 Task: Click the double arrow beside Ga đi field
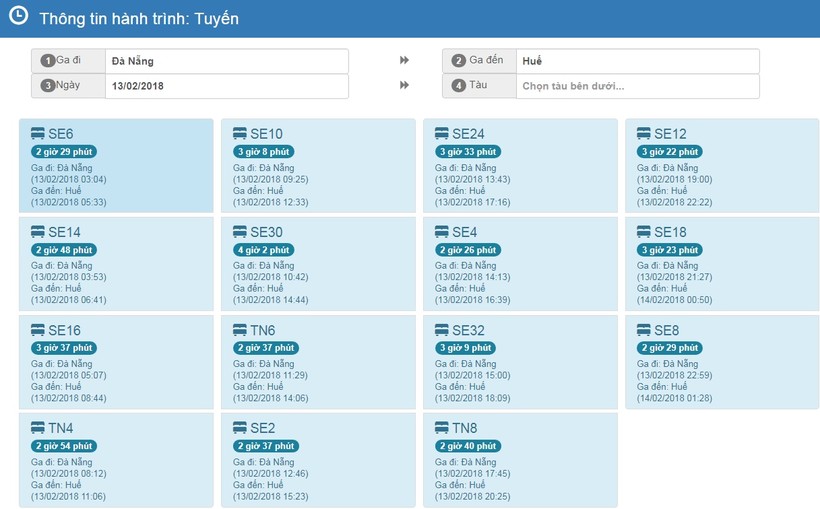click(404, 61)
